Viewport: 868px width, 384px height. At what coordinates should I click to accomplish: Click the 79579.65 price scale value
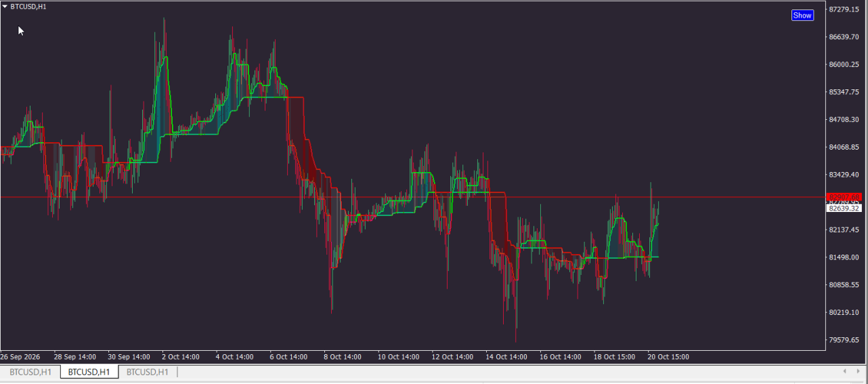844,340
